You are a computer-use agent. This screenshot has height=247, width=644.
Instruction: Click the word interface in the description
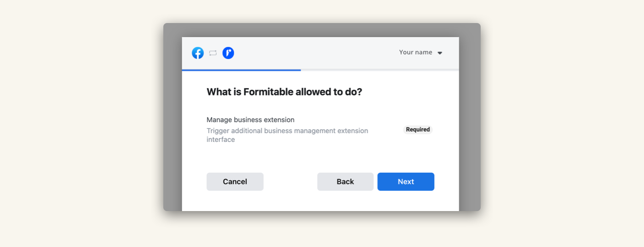pos(221,140)
